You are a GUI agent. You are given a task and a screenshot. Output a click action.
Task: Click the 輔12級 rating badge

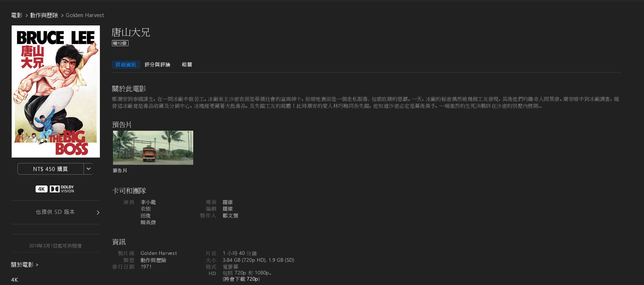120,43
